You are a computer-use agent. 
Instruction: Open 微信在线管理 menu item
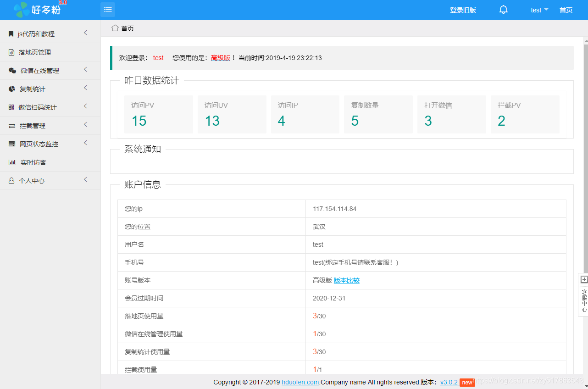[x=50, y=71]
